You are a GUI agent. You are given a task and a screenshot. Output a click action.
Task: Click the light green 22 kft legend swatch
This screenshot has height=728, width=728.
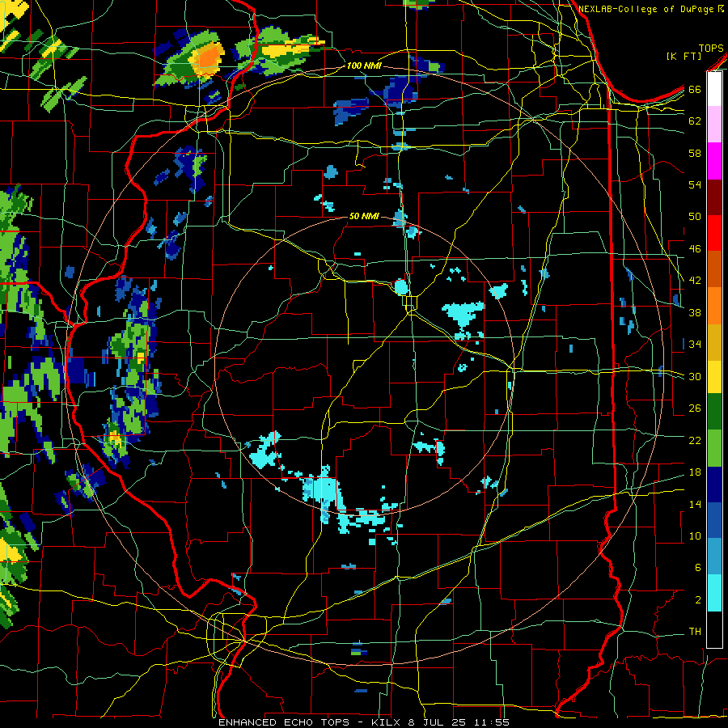(x=714, y=448)
